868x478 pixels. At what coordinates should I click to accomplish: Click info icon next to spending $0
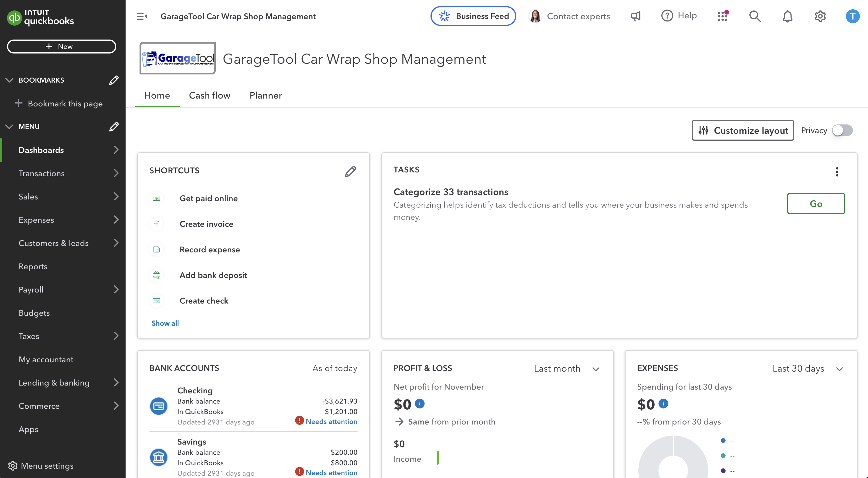tap(663, 404)
